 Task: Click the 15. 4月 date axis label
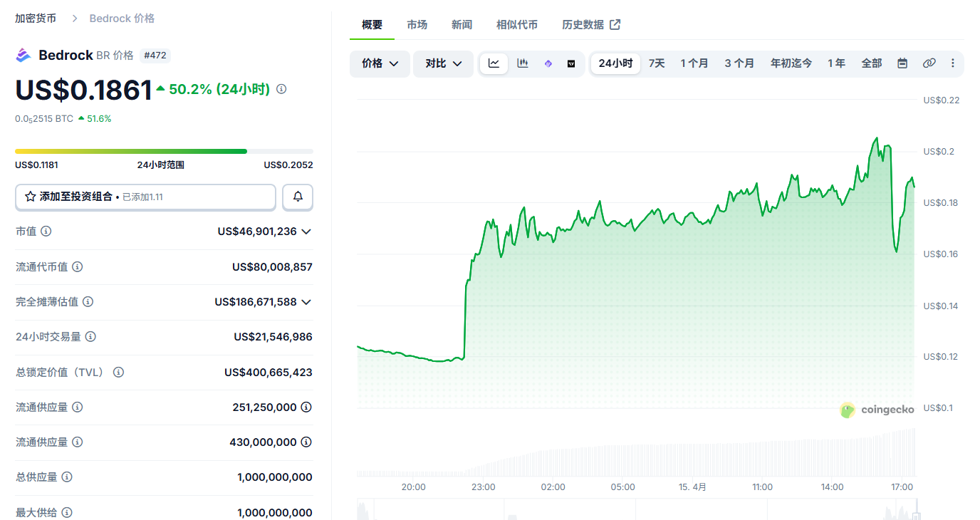pyautogui.click(x=692, y=487)
